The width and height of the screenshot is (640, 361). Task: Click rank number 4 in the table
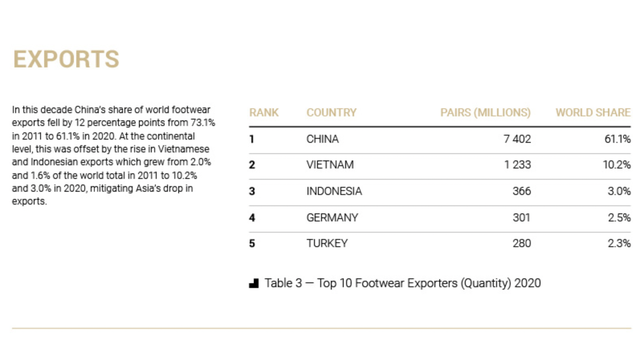click(x=252, y=218)
